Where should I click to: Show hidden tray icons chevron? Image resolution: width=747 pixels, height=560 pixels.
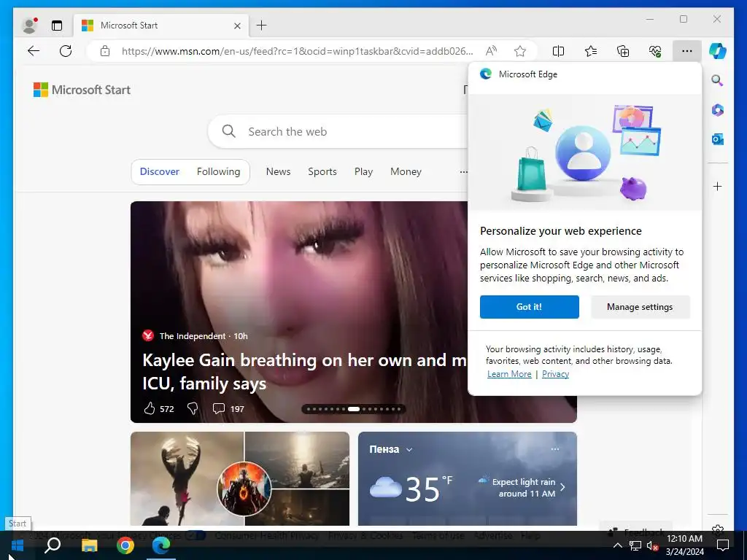[x=617, y=545]
